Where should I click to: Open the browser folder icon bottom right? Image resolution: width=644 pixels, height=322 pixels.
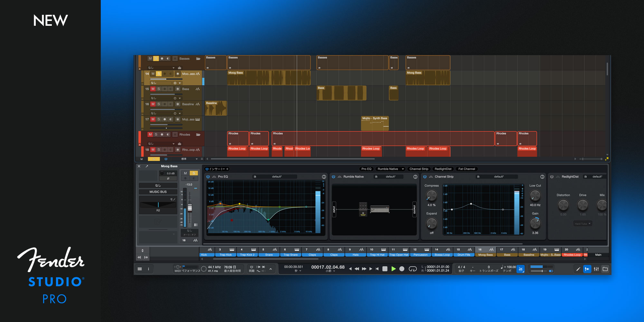(605, 269)
